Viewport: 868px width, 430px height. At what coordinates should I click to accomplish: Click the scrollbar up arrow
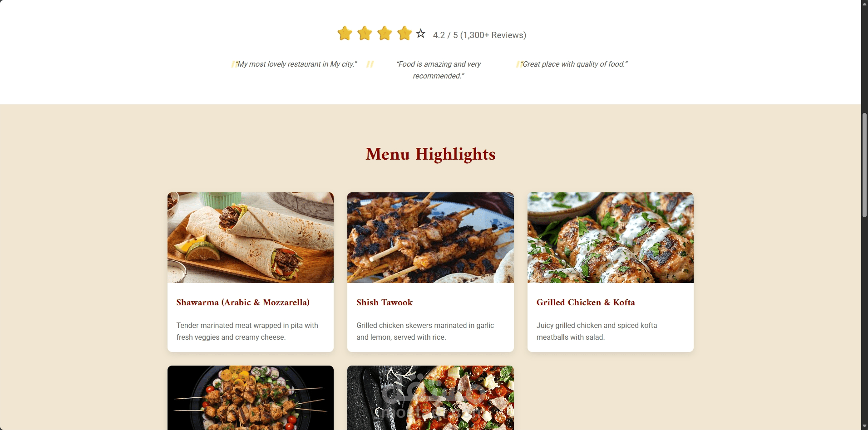tap(864, 4)
